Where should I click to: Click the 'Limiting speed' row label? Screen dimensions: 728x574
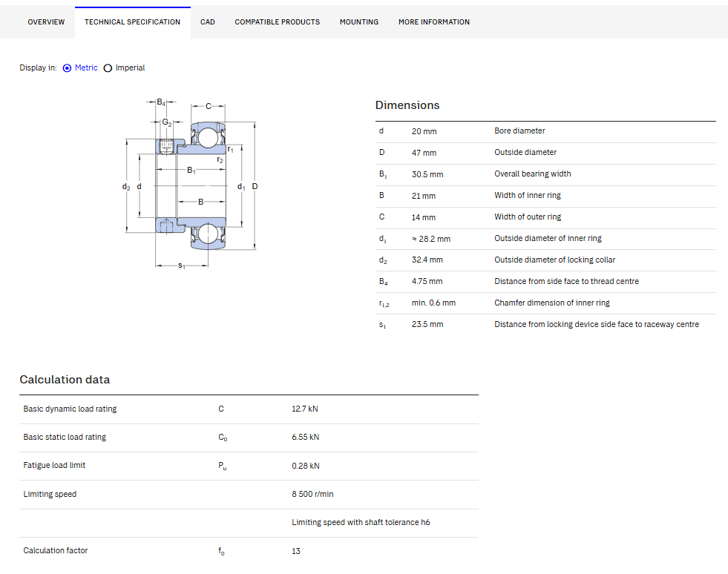pyautogui.click(x=50, y=494)
